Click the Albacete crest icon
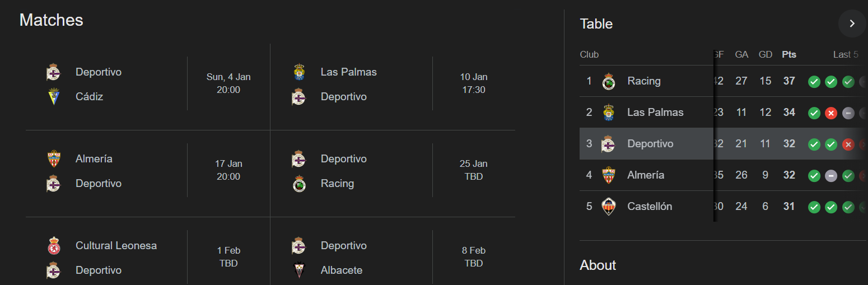The width and height of the screenshot is (868, 285). (298, 270)
